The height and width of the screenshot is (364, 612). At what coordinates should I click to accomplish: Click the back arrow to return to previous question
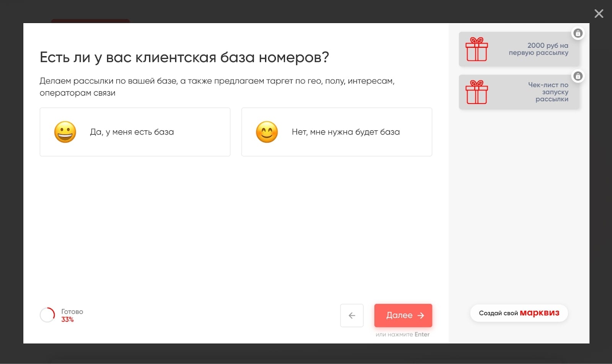click(x=352, y=315)
